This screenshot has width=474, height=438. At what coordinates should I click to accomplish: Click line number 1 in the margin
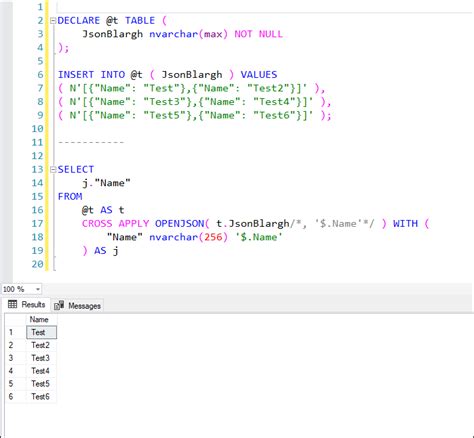40,7
